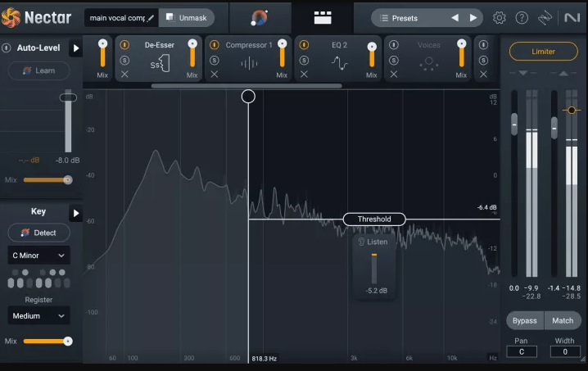588x371 pixels.
Task: Open help question mark icon
Action: point(522,18)
